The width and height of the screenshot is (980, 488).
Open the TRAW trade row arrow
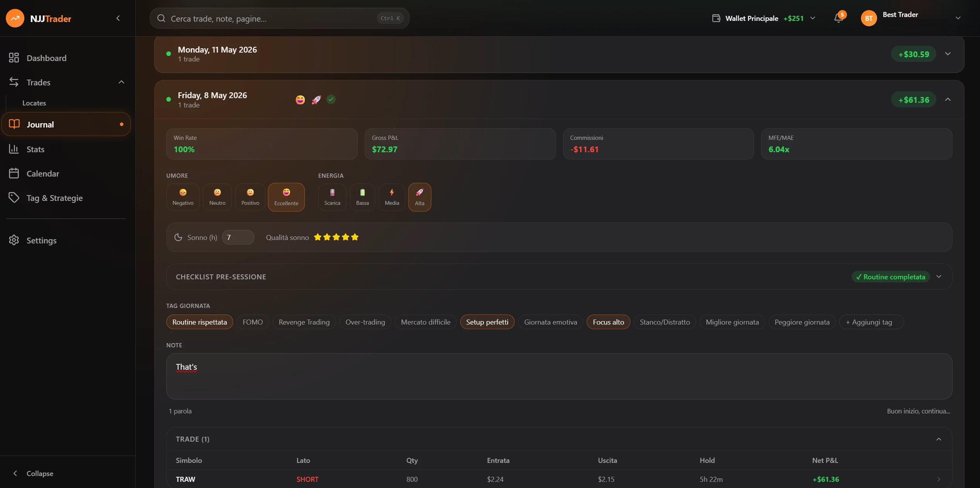point(939,479)
